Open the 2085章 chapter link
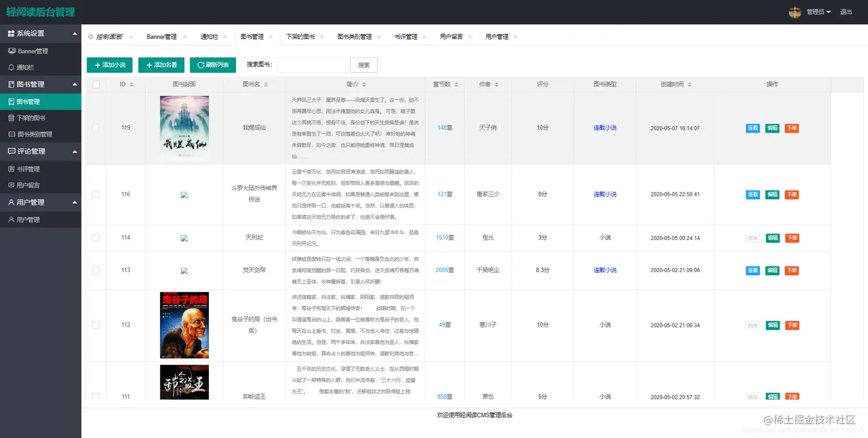 point(445,270)
